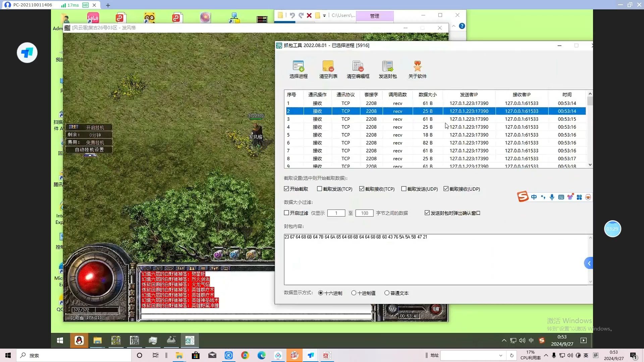This screenshot has width=644, height=362.
Task: Click the maximum size filter field
Action: 364,213
